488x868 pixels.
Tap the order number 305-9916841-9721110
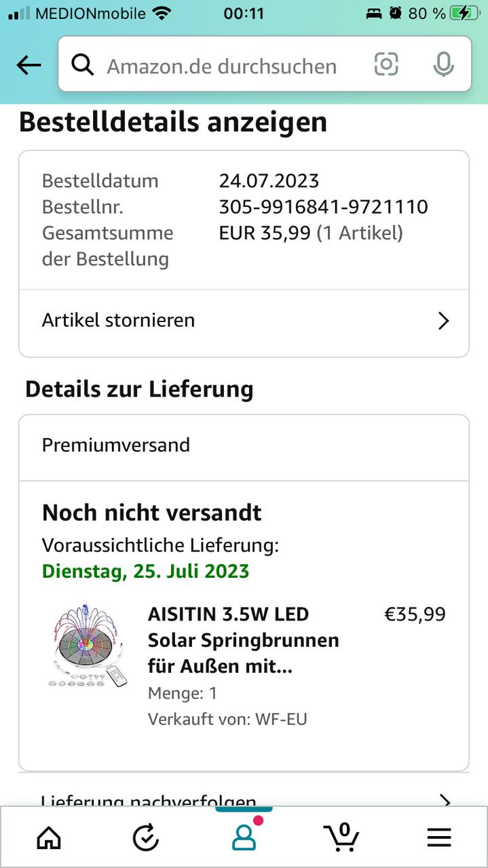pyautogui.click(x=323, y=207)
